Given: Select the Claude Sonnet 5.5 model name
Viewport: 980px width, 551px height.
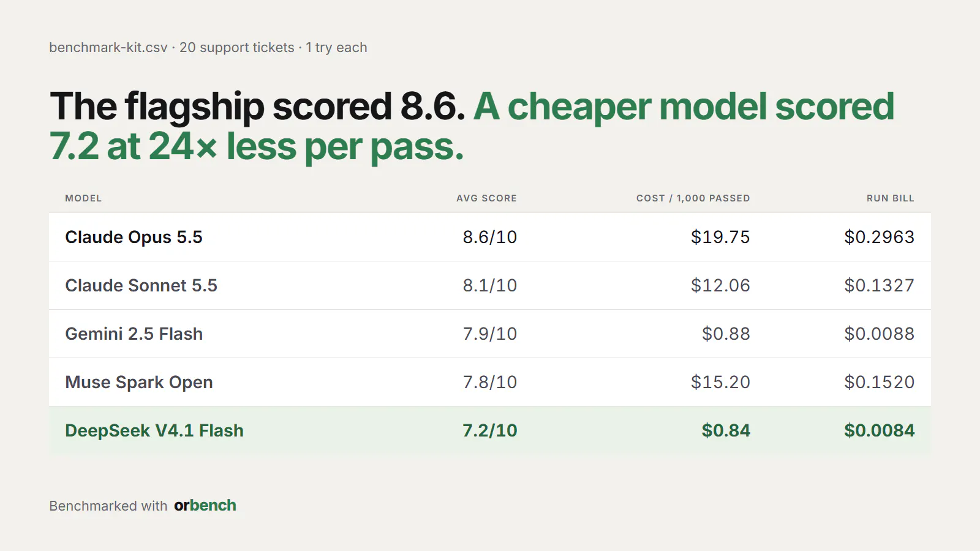Looking at the screenshot, I should pyautogui.click(x=141, y=285).
